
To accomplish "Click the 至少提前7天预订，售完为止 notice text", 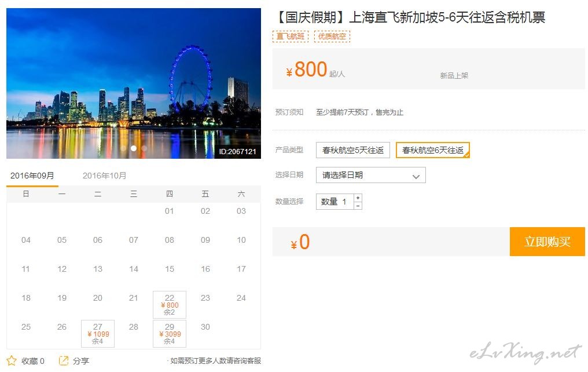I will tap(359, 112).
